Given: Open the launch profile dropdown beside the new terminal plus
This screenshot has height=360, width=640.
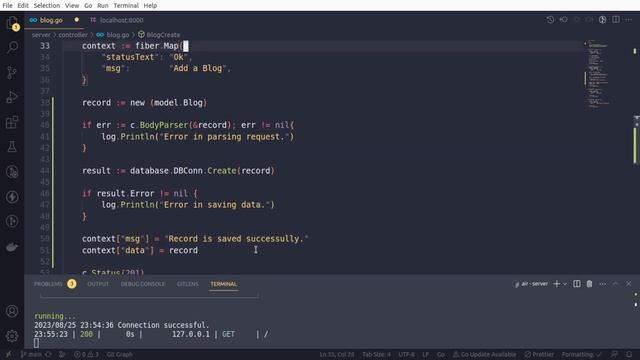Looking at the screenshot, I should (x=565, y=284).
